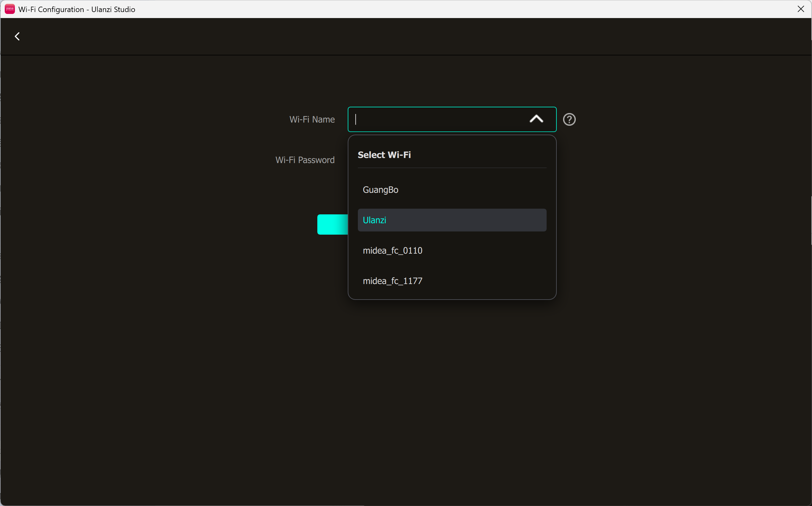Click the Ulanzi Studio app icon in title bar
The image size is (812, 506).
coord(10,9)
